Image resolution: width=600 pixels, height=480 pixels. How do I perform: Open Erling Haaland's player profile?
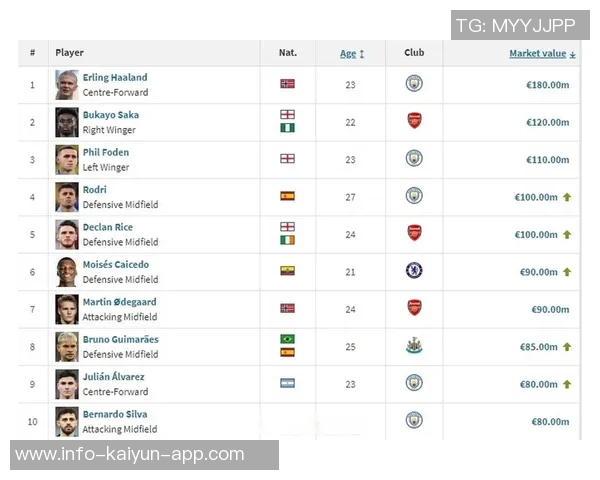115,77
